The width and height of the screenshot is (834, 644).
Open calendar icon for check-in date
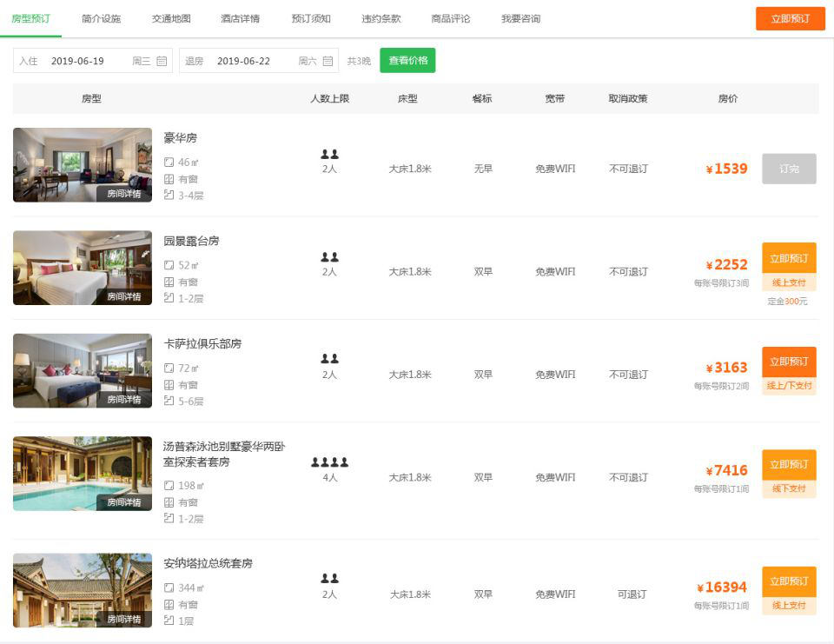coord(162,61)
